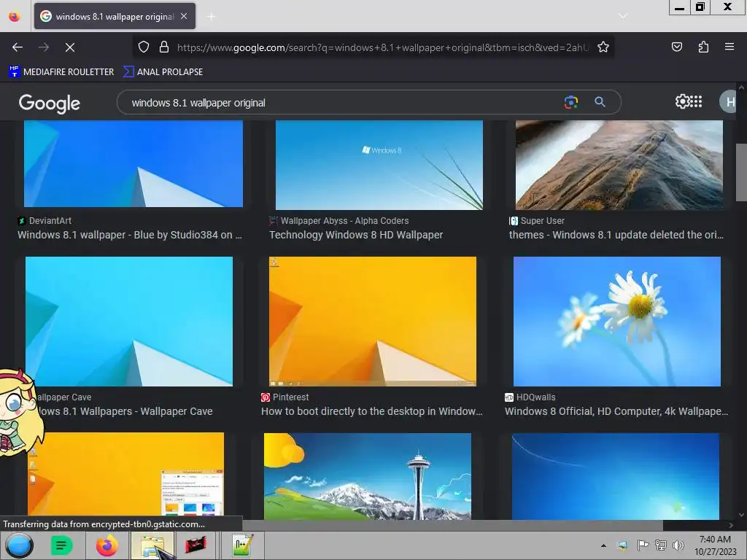Open HDQwalls daisy wallpaper thumbnail
The width and height of the screenshot is (747, 560).
[617, 322]
